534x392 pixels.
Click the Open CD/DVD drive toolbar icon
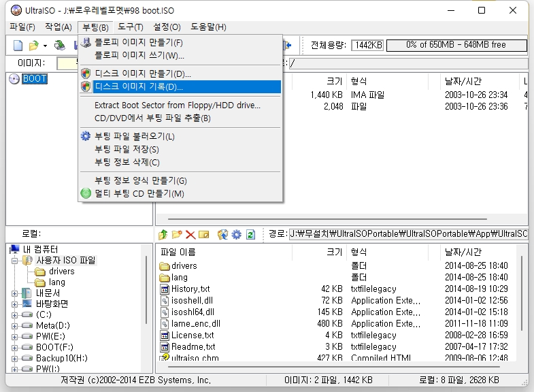pos(60,46)
